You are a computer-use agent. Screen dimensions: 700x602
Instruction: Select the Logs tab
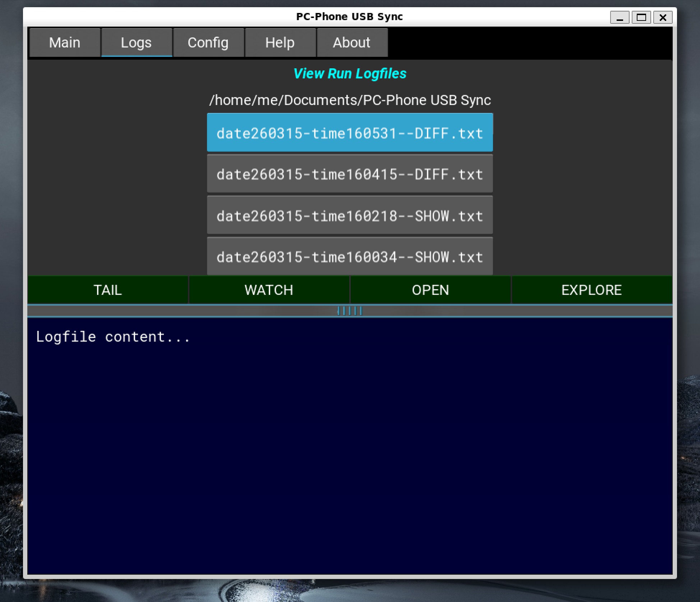(136, 43)
